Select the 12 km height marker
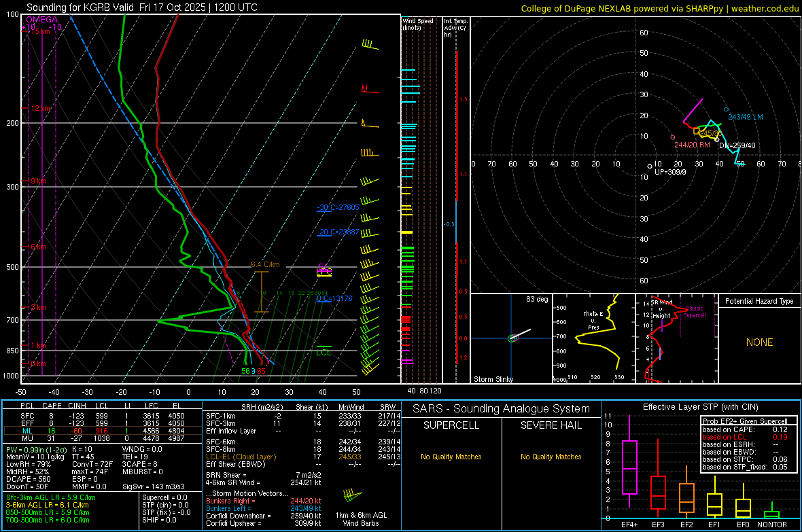Image resolution: width=802 pixels, height=532 pixels. pyautogui.click(x=41, y=109)
